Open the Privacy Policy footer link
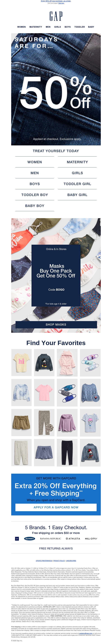 (59, 560)
